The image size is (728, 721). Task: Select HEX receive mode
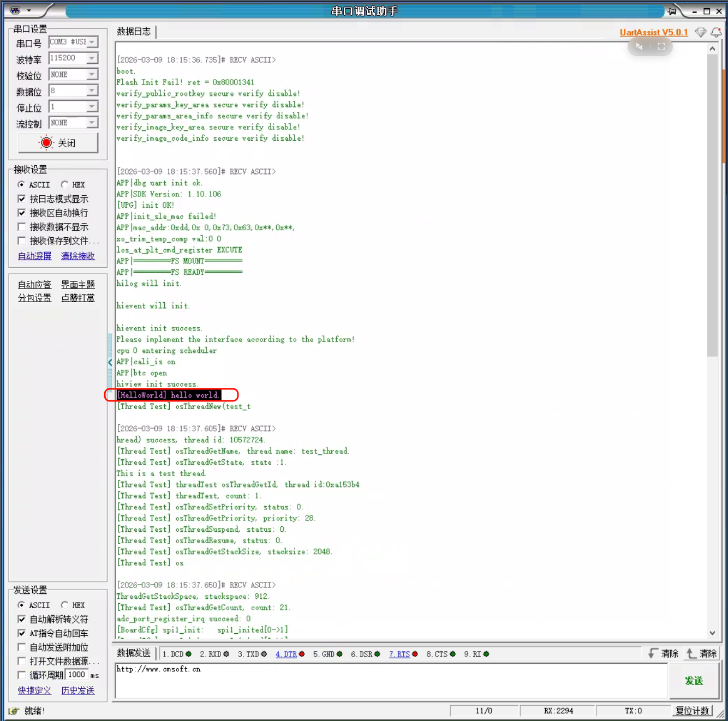64,184
